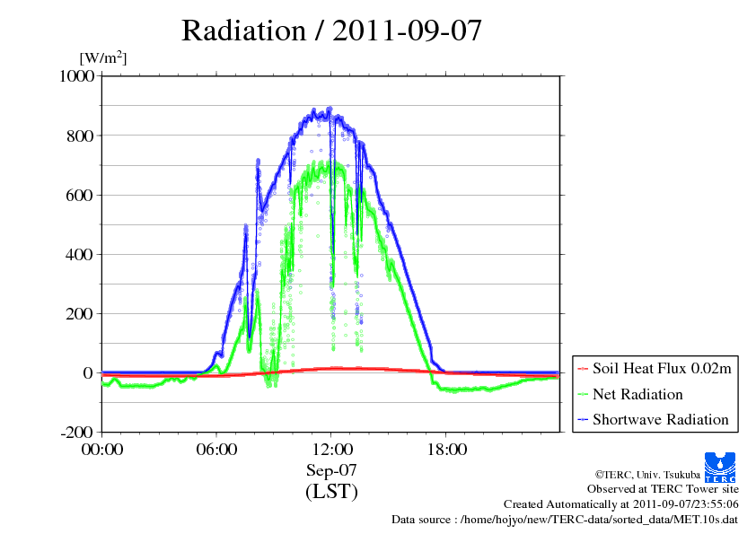Click the x-axis time label '12:00'
This screenshot has height=534, width=756.
[332, 450]
